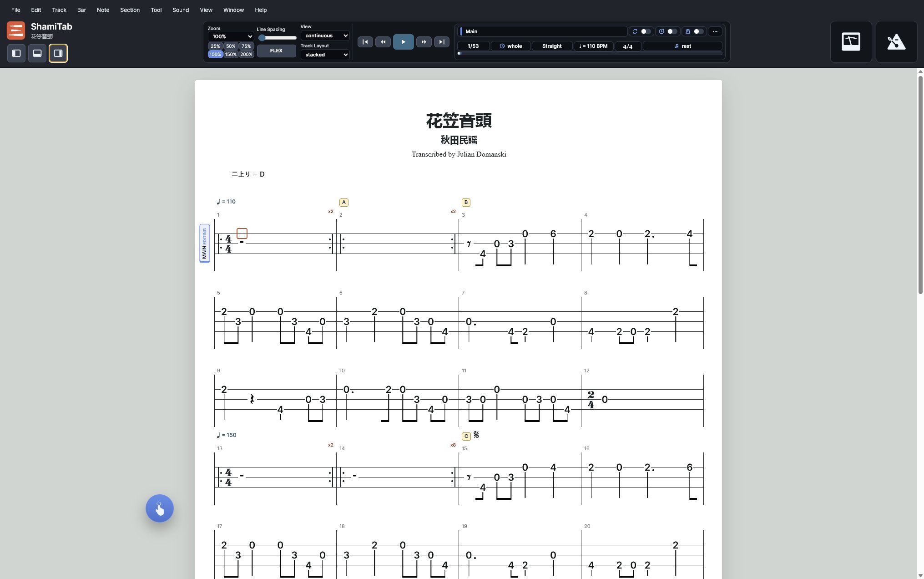924x579 pixels.
Task: Open the Track menu
Action: (59, 10)
